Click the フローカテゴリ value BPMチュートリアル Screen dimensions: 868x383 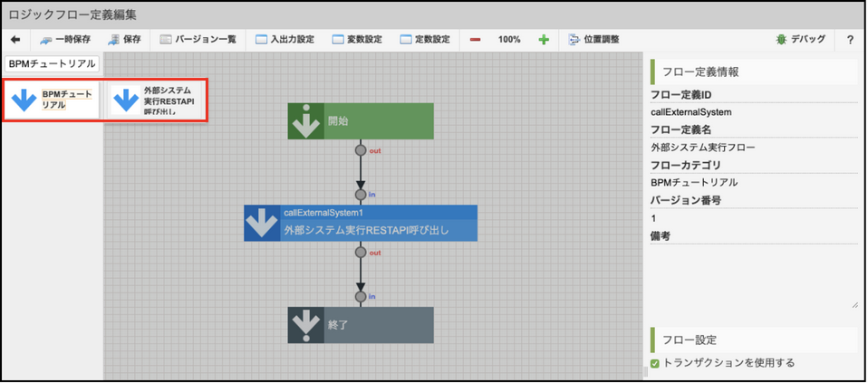click(694, 182)
